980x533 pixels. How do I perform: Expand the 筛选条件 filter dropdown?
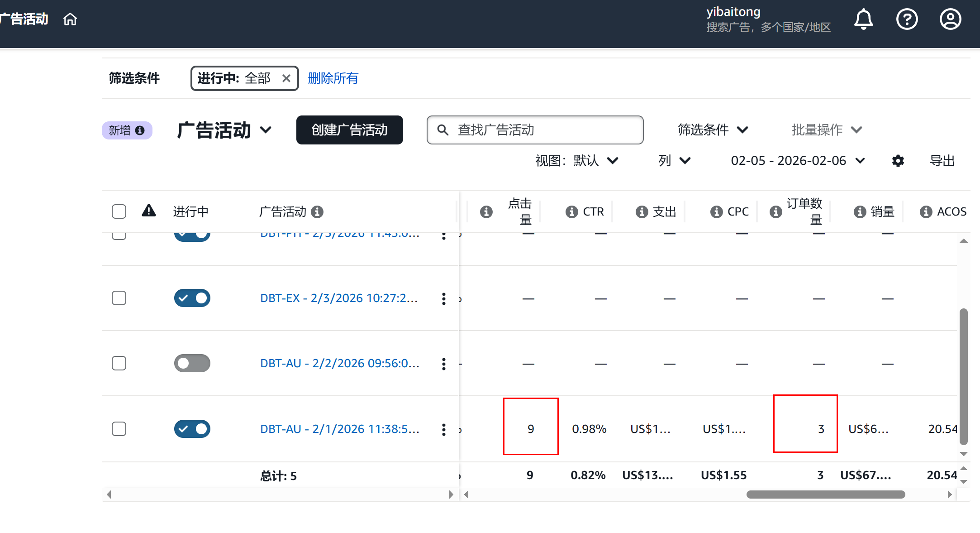[712, 130]
